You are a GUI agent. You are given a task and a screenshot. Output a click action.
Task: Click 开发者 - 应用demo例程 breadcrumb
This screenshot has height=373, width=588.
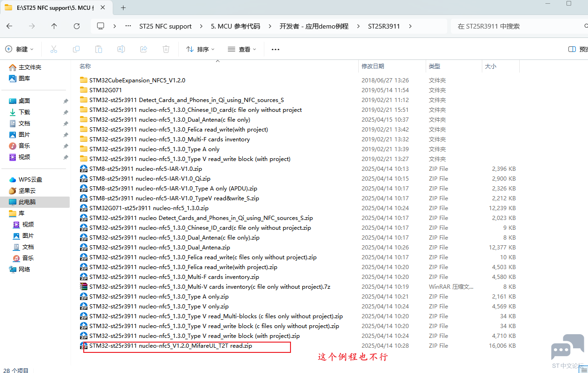click(314, 26)
